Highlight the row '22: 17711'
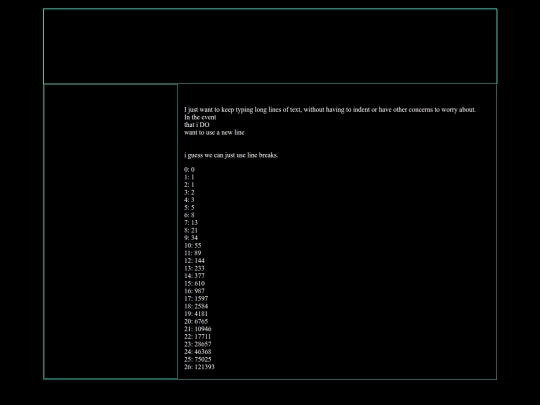This screenshot has height=405, width=540. click(197, 336)
